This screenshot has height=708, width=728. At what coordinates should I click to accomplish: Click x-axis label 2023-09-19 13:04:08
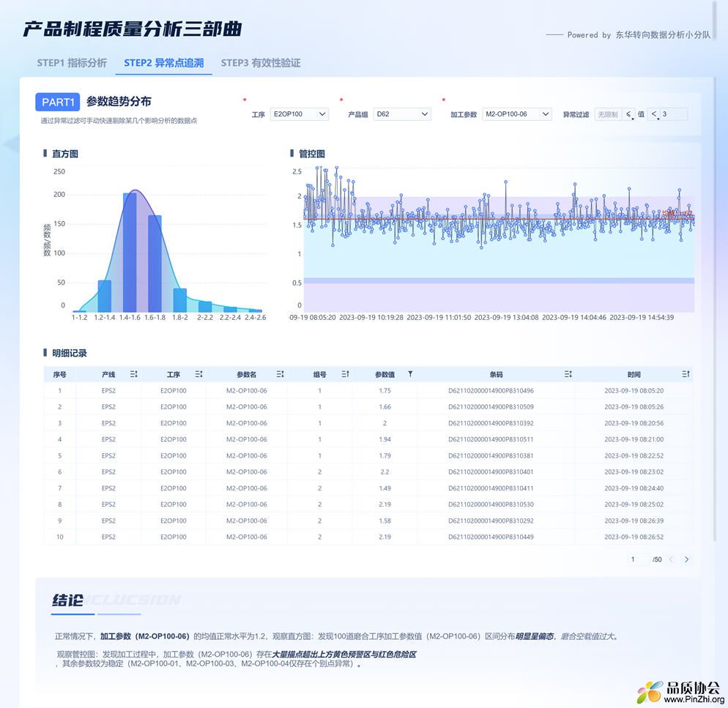506,318
